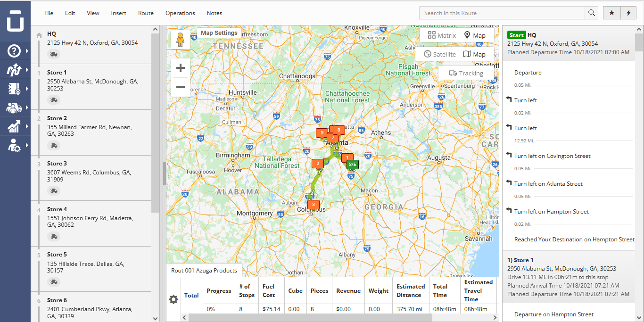The width and height of the screenshot is (644, 322).
Task: Click the truck icon under Store 5
Action: pos(54,282)
